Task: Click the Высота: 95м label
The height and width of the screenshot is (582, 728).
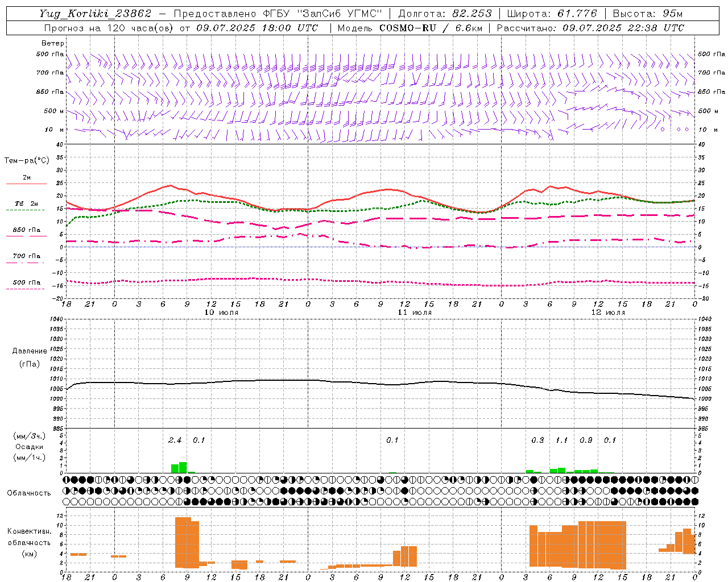Action: point(648,14)
